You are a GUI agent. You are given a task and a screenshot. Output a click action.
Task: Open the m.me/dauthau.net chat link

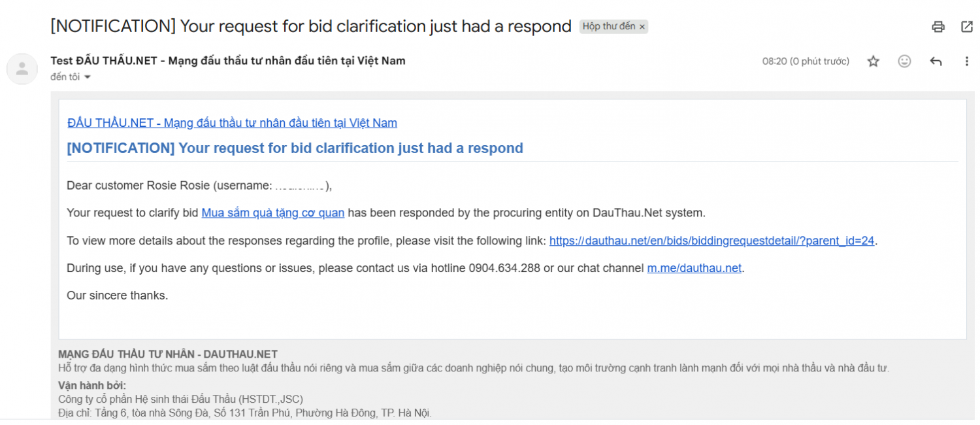tap(694, 268)
